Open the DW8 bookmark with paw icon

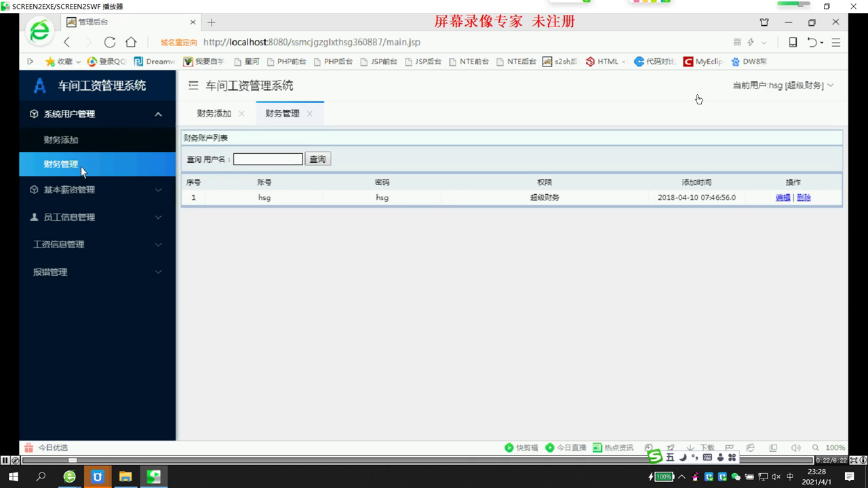point(749,62)
